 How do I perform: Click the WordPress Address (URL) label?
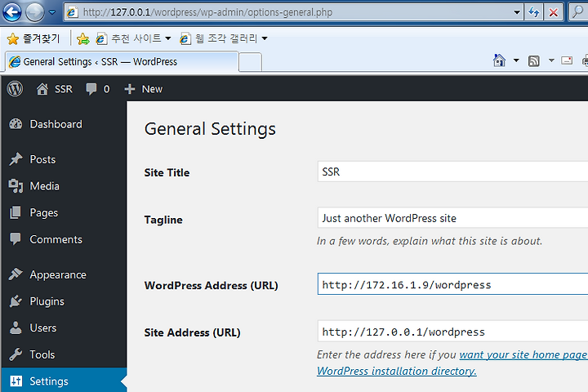(x=212, y=286)
